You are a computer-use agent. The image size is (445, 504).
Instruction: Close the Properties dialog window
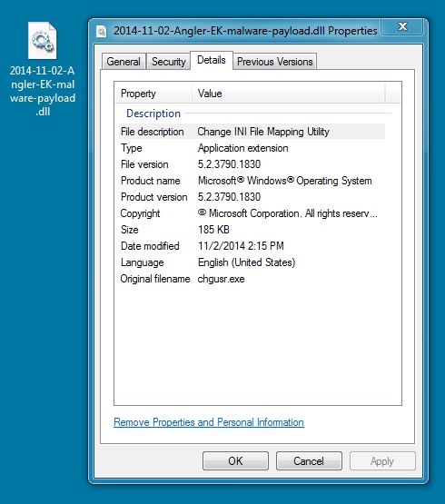tap(402, 26)
